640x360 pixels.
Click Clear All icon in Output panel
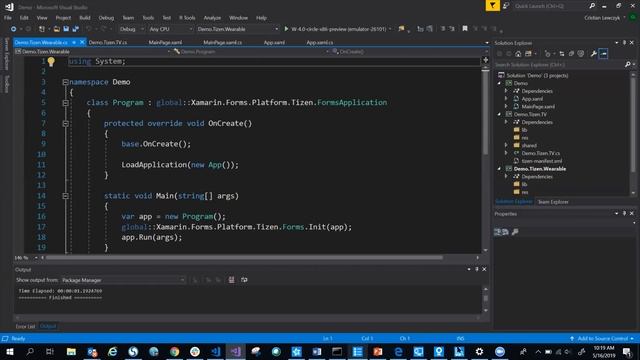[231, 280]
